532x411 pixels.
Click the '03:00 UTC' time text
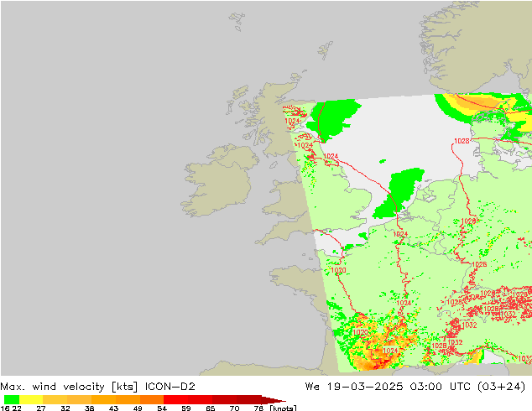coord(441,387)
